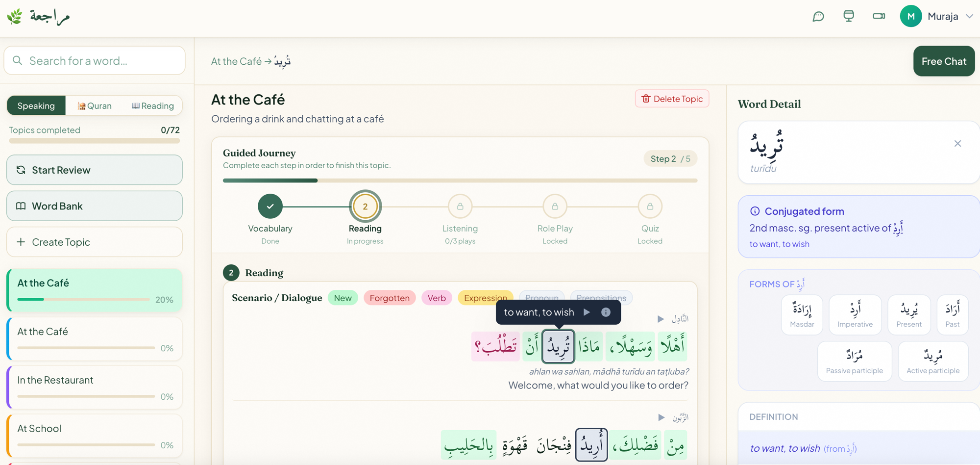Open the chat bubble icon in header

818,16
